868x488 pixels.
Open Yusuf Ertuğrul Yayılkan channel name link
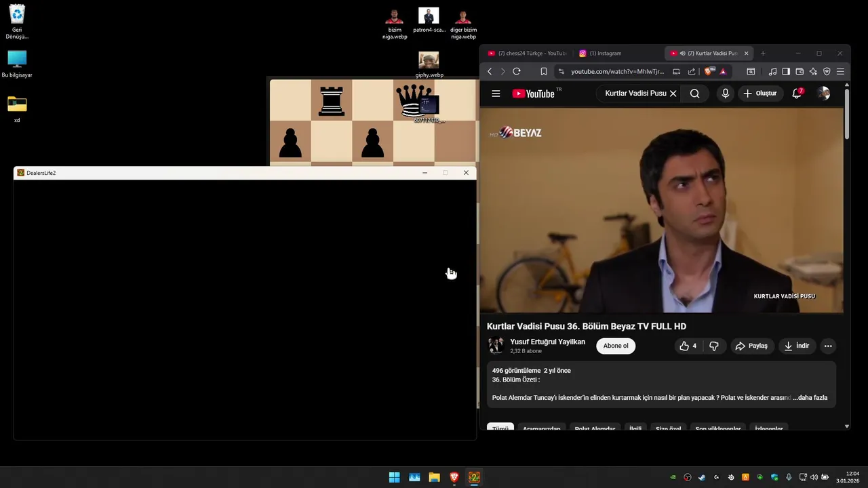[547, 342]
